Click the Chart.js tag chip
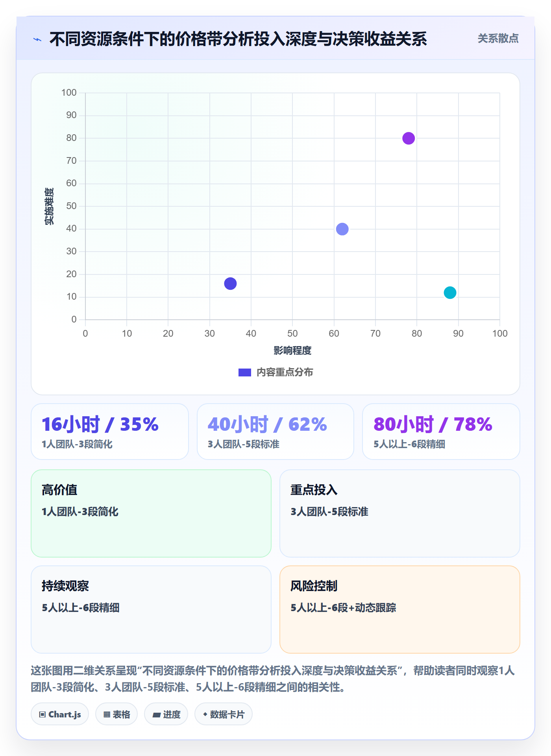 point(60,714)
